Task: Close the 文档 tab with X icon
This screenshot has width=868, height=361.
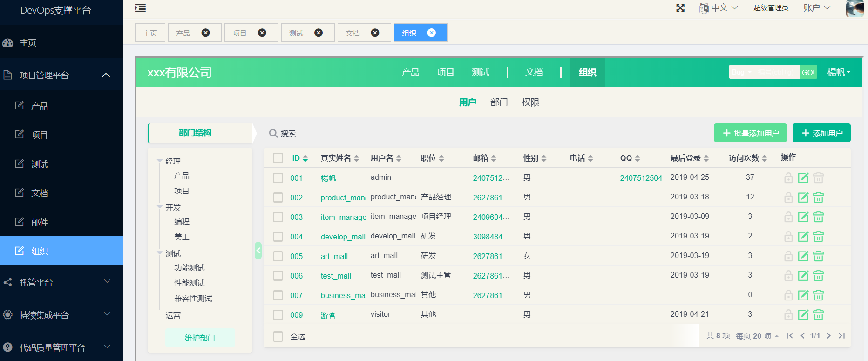Action: (375, 33)
